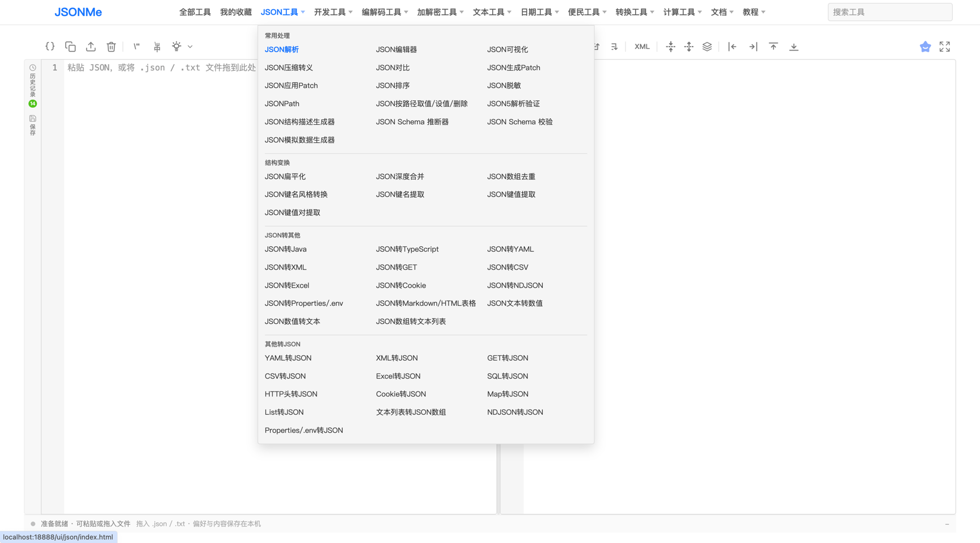Open JSON Schema 校验 tool
980x543 pixels.
click(x=520, y=122)
